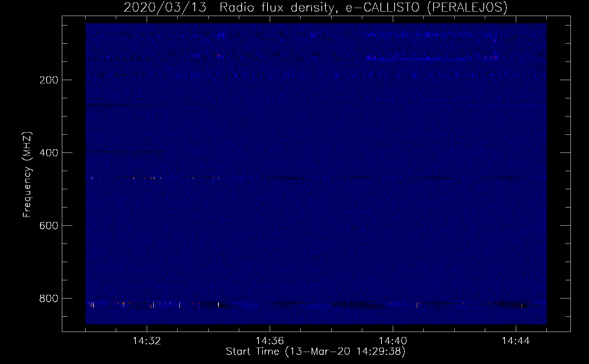Click the date 2020/03/13 in title
Viewport: 589px width, 364px height.
coord(165,7)
